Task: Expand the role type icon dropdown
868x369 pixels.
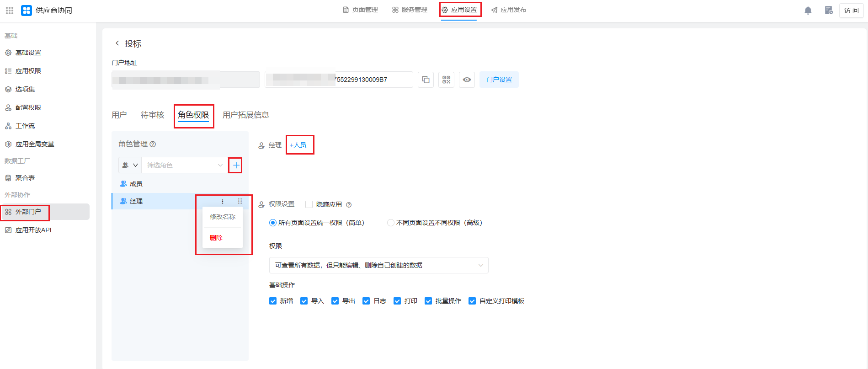Action: 130,165
